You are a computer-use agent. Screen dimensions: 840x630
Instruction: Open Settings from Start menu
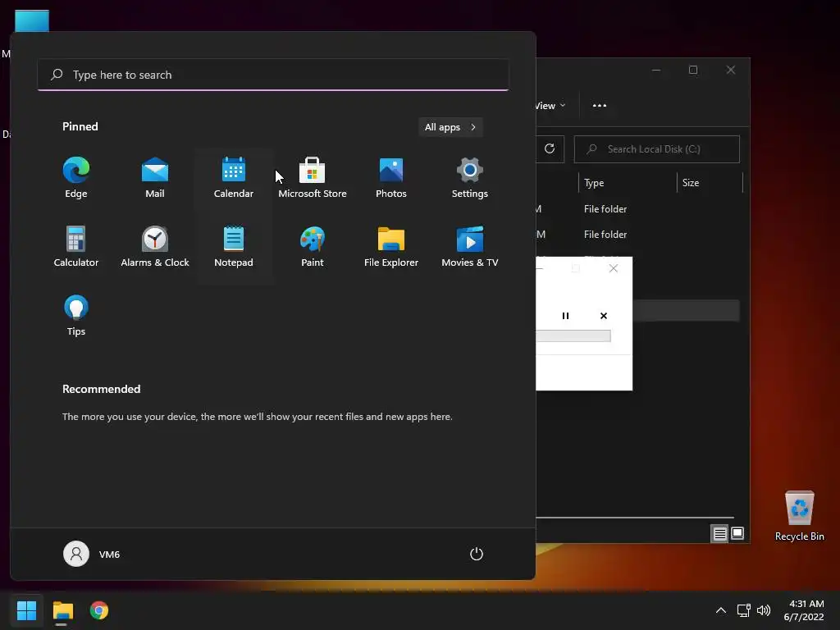click(470, 178)
